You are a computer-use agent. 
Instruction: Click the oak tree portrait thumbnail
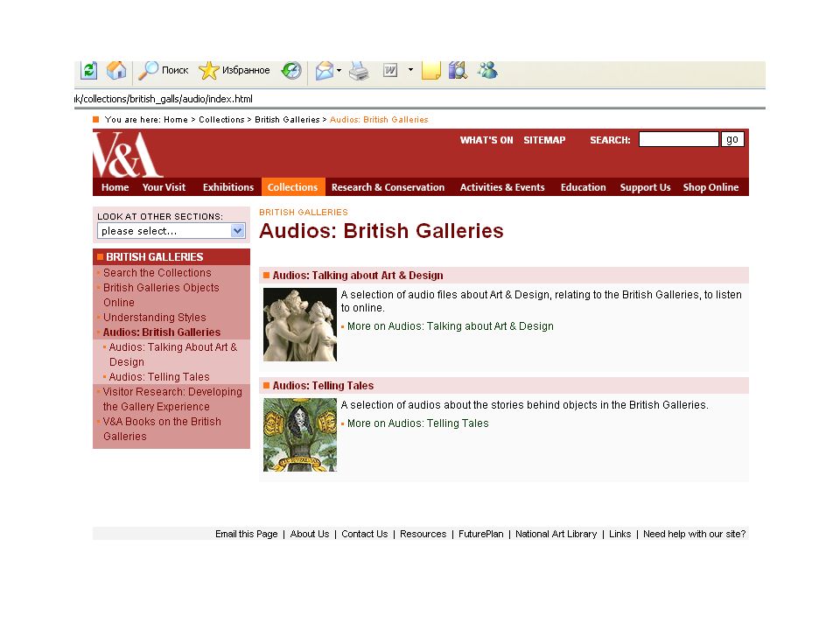coord(300,435)
